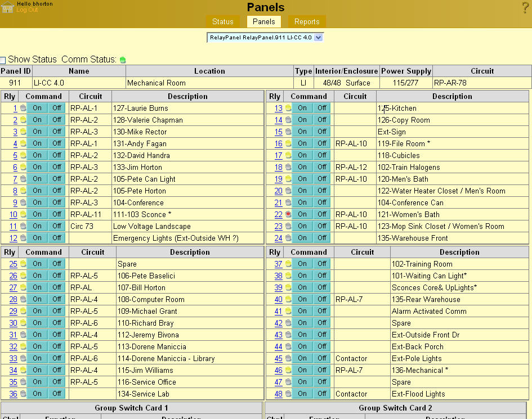Click the status bulb for relay 13
The width and height of the screenshot is (532, 419).
point(288,108)
